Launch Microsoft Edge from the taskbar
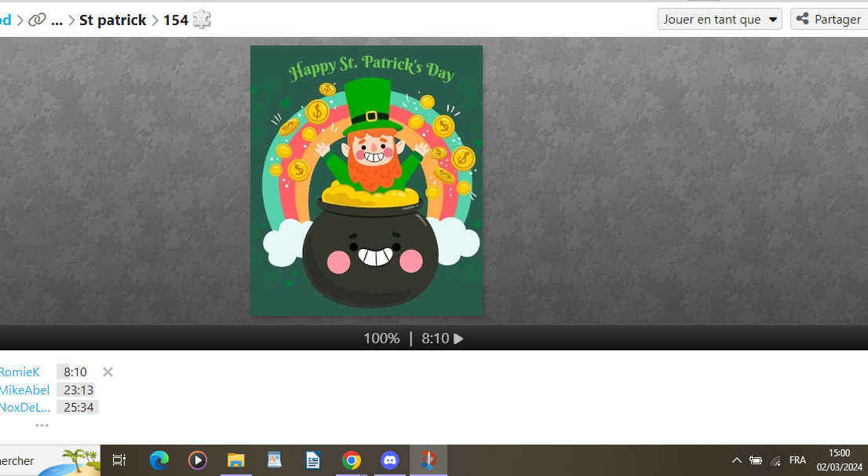 [x=159, y=460]
